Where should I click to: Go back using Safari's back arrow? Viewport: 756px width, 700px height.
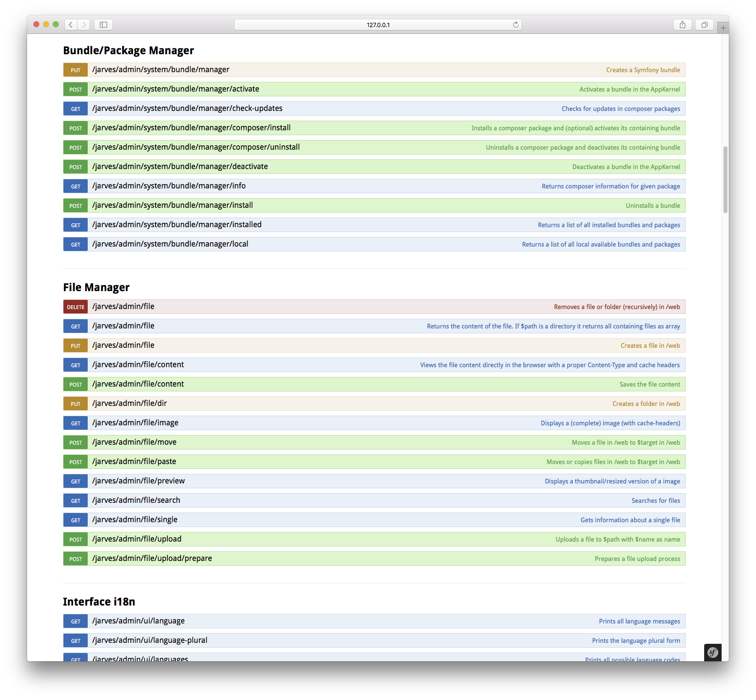pyautogui.click(x=71, y=25)
